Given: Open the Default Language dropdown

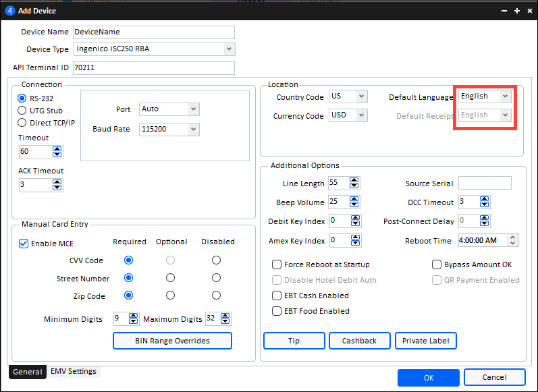Looking at the screenshot, I should coord(504,96).
